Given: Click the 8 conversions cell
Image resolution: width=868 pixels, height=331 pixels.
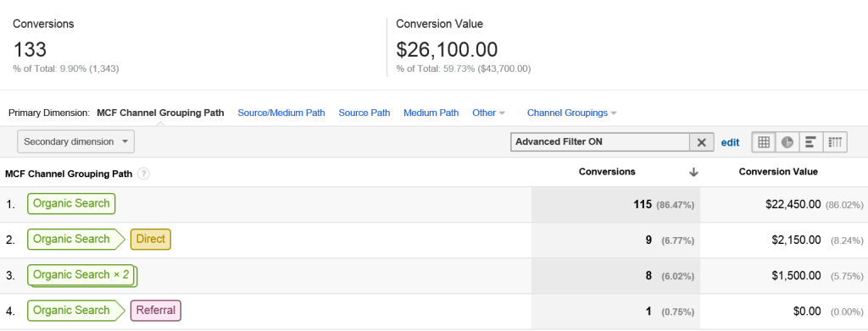Looking at the screenshot, I should [x=615, y=276].
